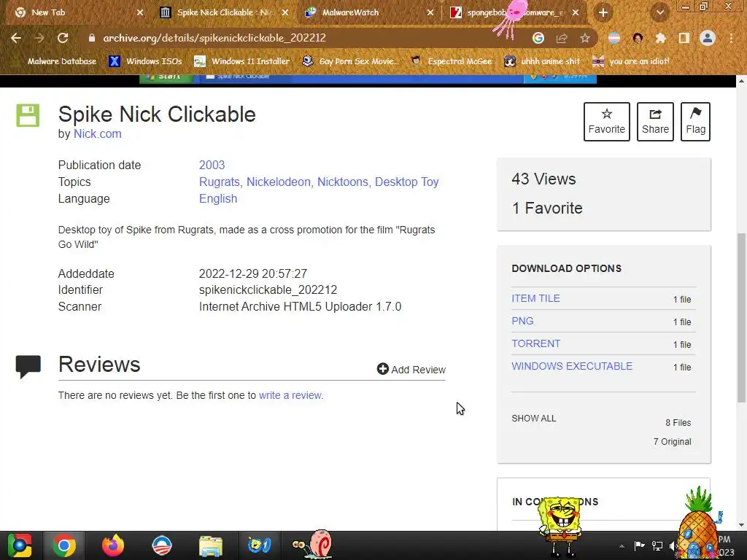Open a new browser tab

603,13
